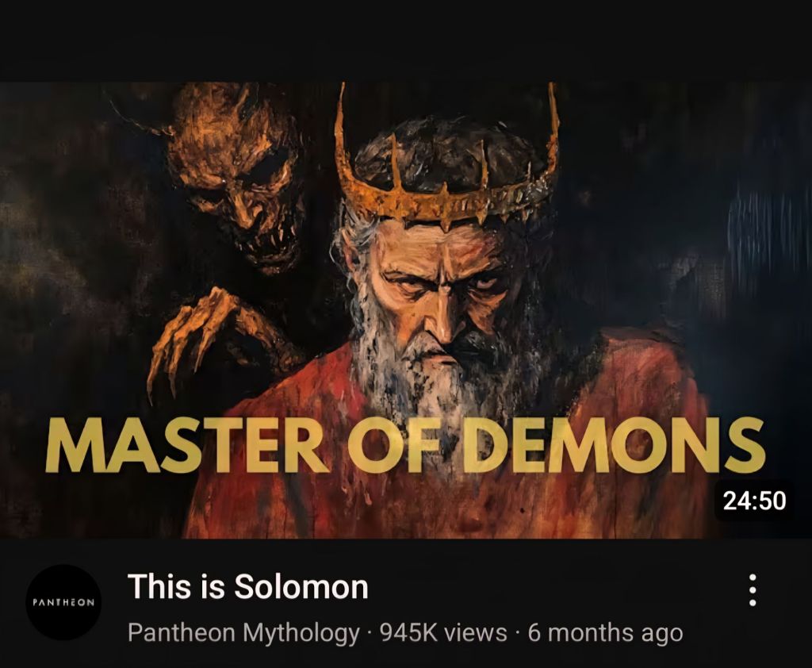Click the king's golden crown in thumbnail

click(x=448, y=171)
